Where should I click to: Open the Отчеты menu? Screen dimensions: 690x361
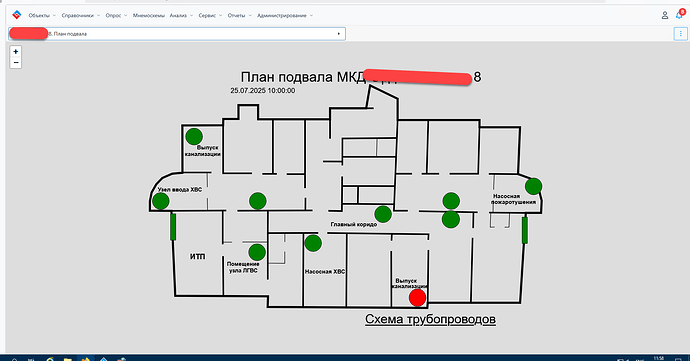(x=239, y=15)
